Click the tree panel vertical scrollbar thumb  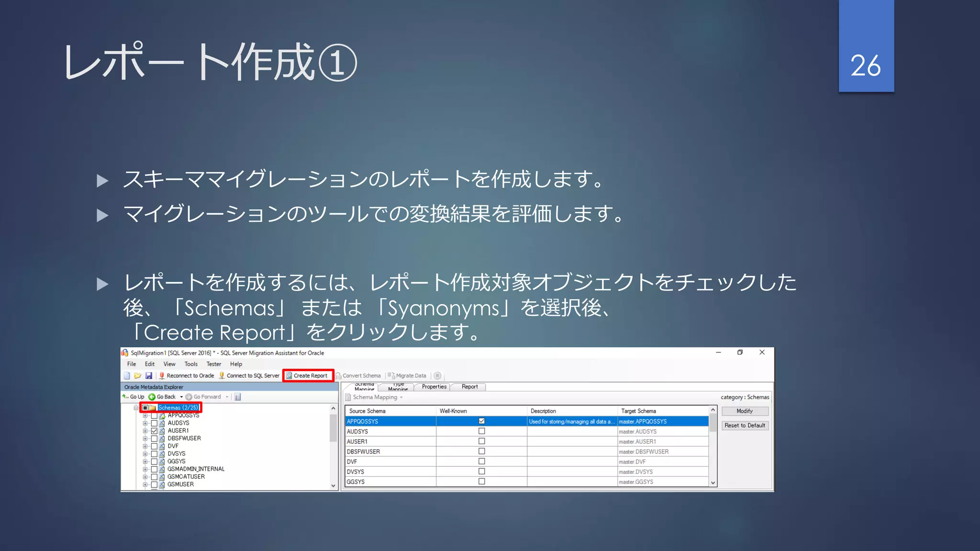(x=333, y=428)
